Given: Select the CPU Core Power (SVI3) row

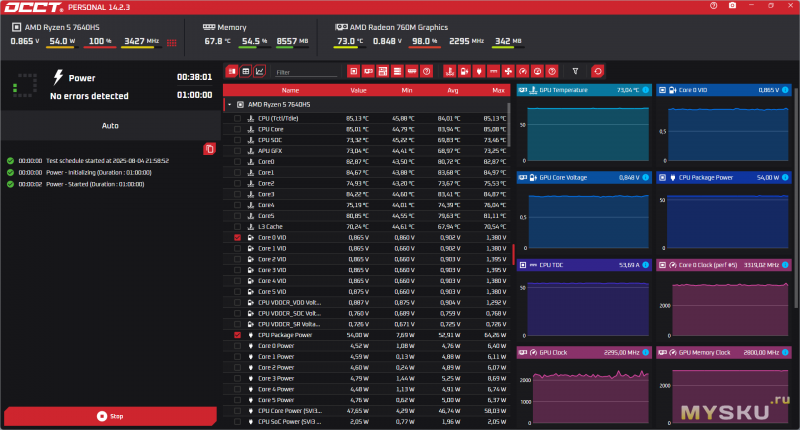Looking at the screenshot, I should (x=367, y=411).
